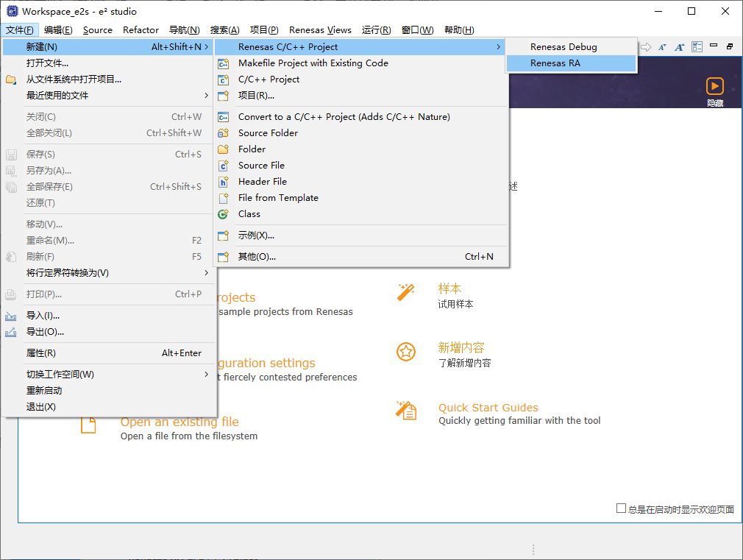The height and width of the screenshot is (560, 743).
Task: Select Renesas RA project type
Action: 571,63
